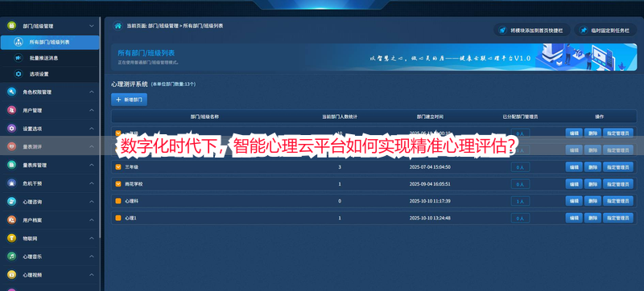644x291 pixels.
Task: Click the 心理音乐 music note icon
Action: [x=11, y=256]
